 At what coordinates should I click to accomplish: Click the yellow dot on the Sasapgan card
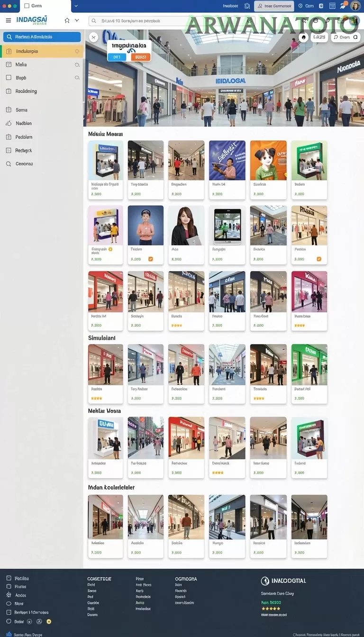coord(110,249)
